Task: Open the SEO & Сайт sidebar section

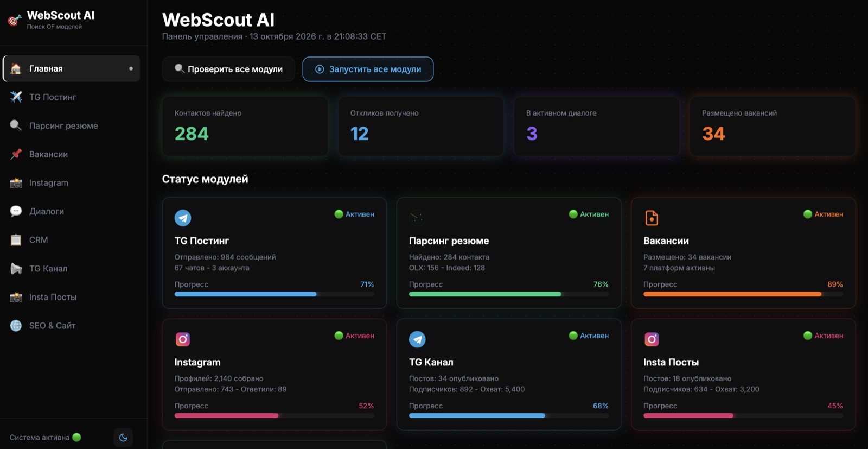Action: click(x=72, y=326)
